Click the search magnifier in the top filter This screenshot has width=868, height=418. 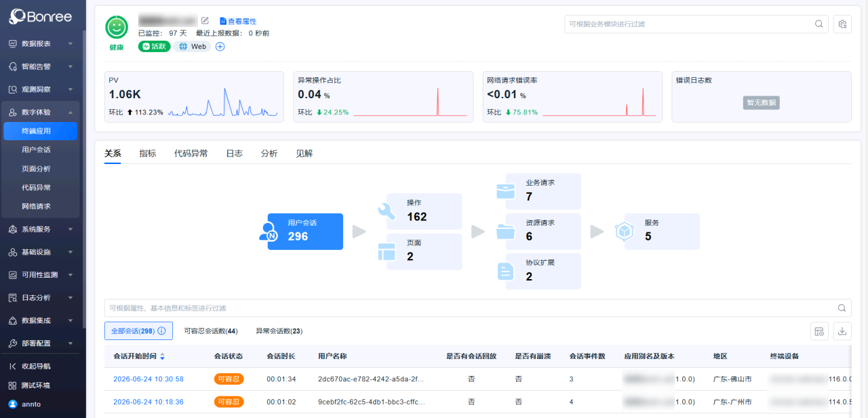coord(819,24)
